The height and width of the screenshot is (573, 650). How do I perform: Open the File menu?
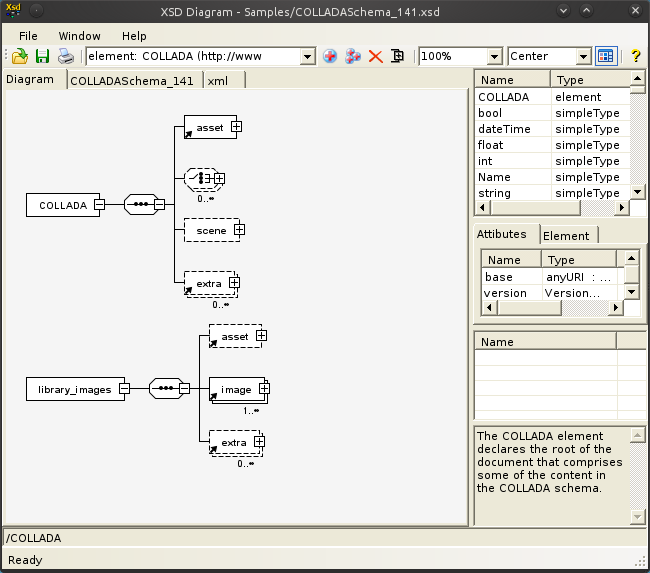pos(28,36)
